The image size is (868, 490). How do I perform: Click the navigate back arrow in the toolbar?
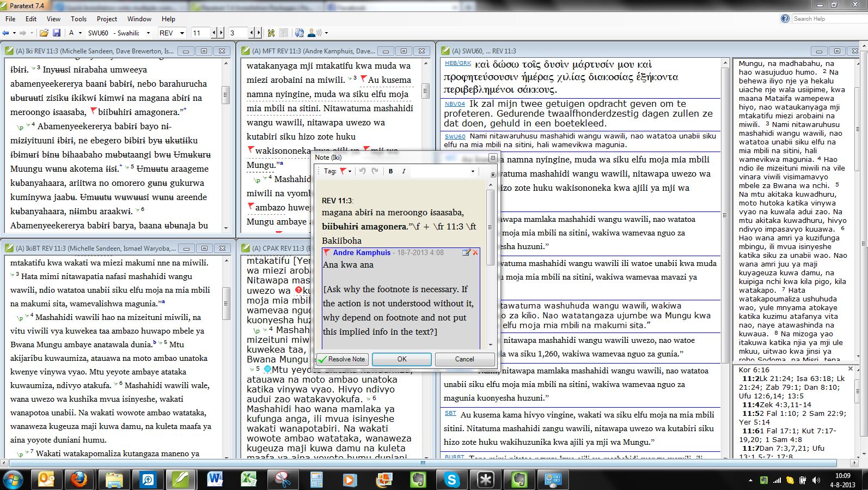click(6, 33)
